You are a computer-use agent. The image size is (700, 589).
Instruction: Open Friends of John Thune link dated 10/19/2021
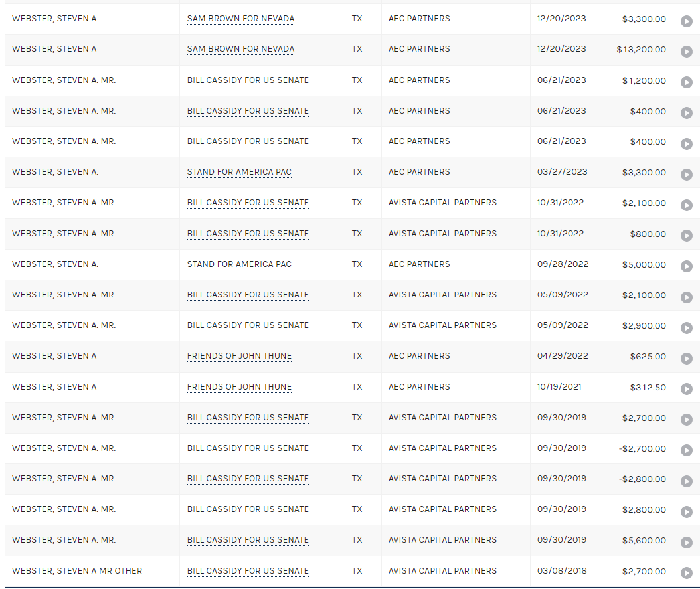click(x=239, y=387)
